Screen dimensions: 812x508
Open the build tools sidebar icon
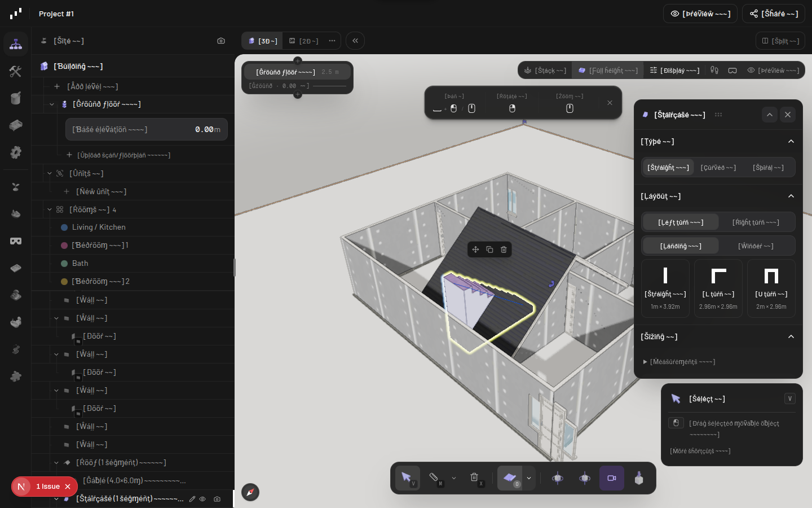coord(16,71)
